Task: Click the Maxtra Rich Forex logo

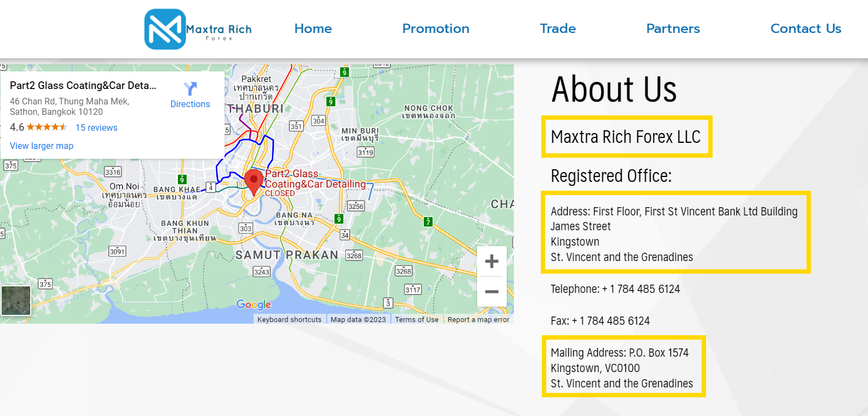Action: coord(198,29)
